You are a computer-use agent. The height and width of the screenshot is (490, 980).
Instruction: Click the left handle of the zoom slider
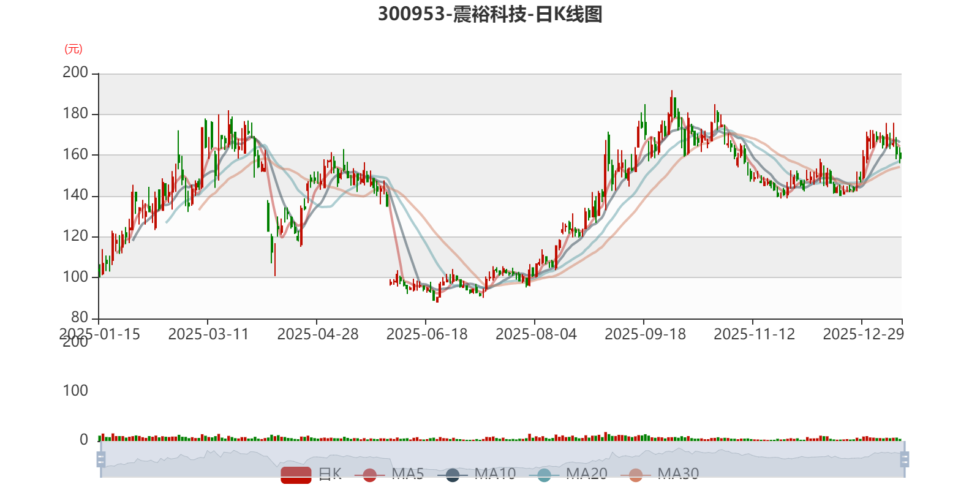(x=101, y=459)
